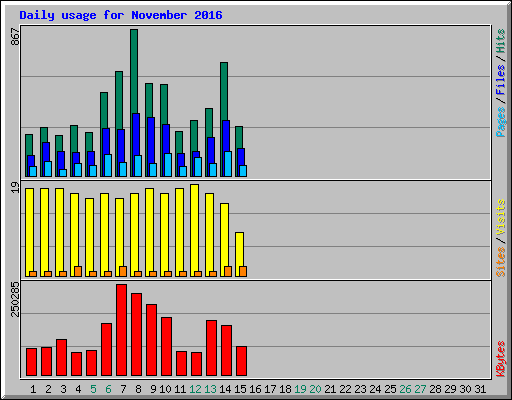
Task: Select day "3" on the date axis
Action: (x=63, y=389)
